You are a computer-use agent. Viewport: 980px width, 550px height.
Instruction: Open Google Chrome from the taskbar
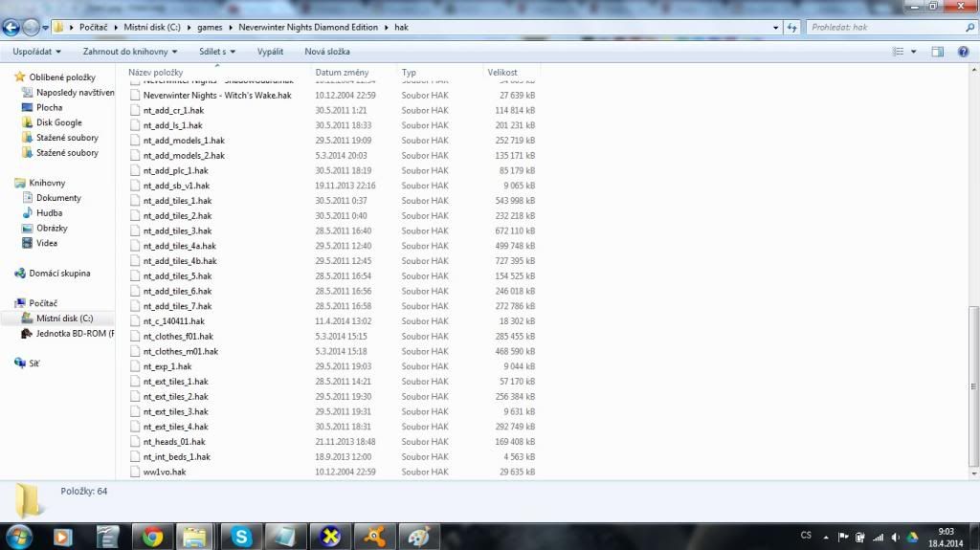coord(152,537)
